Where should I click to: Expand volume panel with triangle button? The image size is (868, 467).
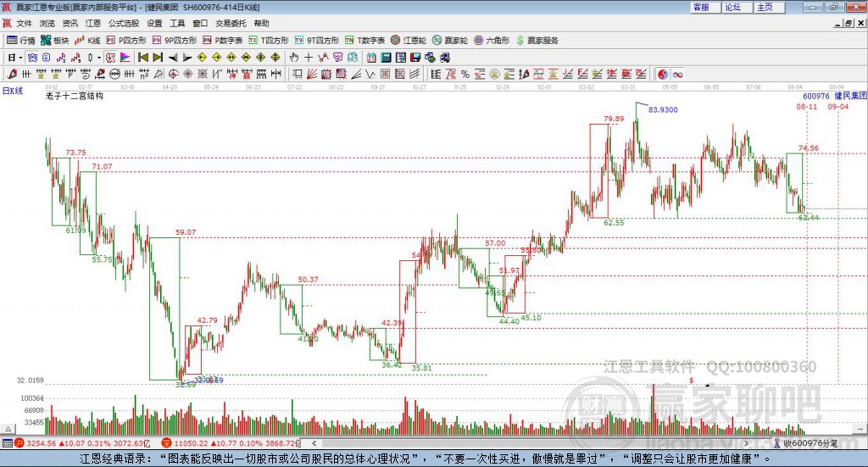coord(8,429)
